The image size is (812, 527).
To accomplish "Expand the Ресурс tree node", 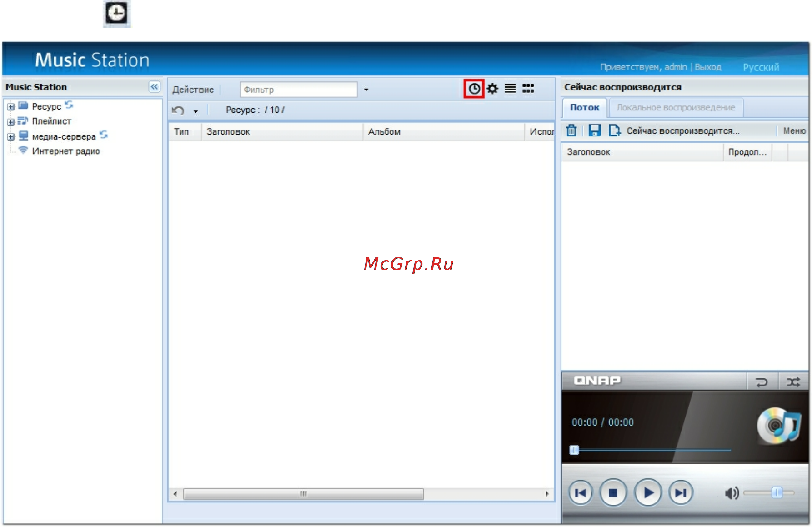I will (x=11, y=107).
